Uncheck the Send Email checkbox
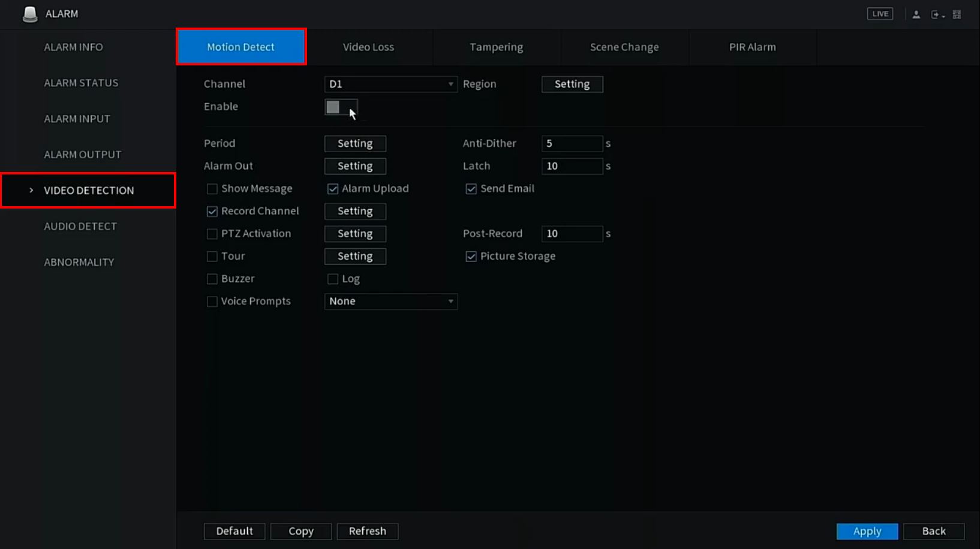 [471, 189]
